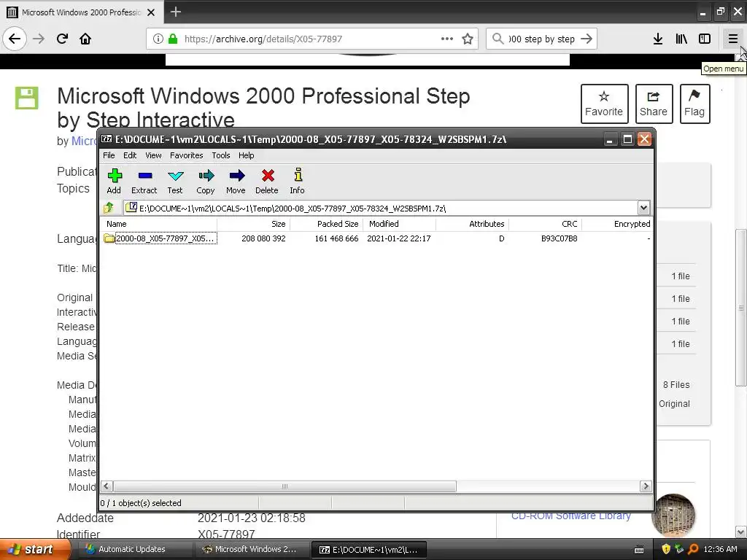The height and width of the screenshot is (560, 747).
Task: Click the modified date 2021-01-22 22:17
Action: point(399,238)
